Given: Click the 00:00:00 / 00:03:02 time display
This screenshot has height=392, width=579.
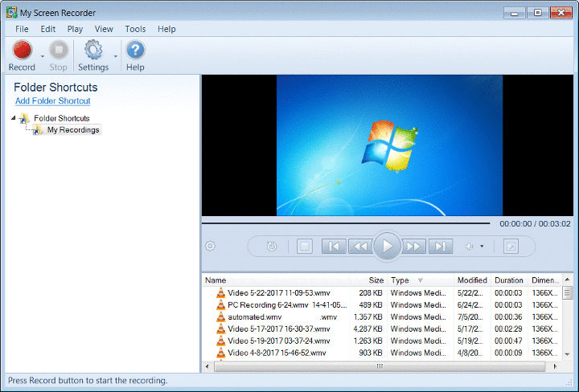Looking at the screenshot, I should (535, 224).
